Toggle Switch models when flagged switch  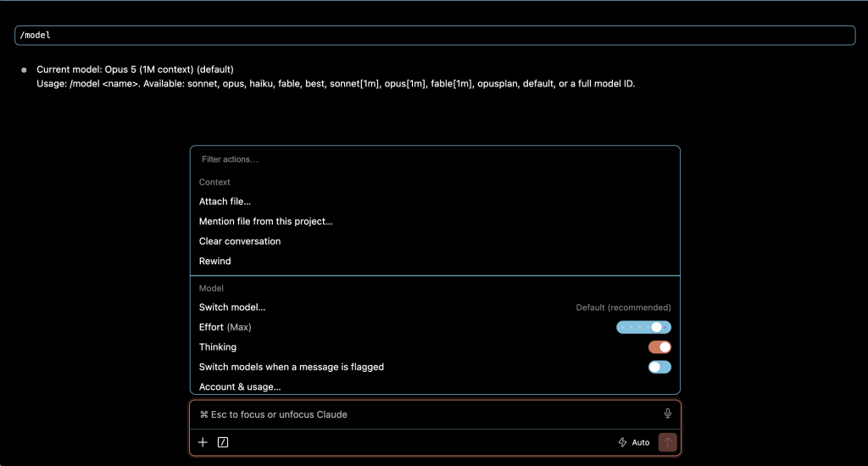[x=659, y=367]
